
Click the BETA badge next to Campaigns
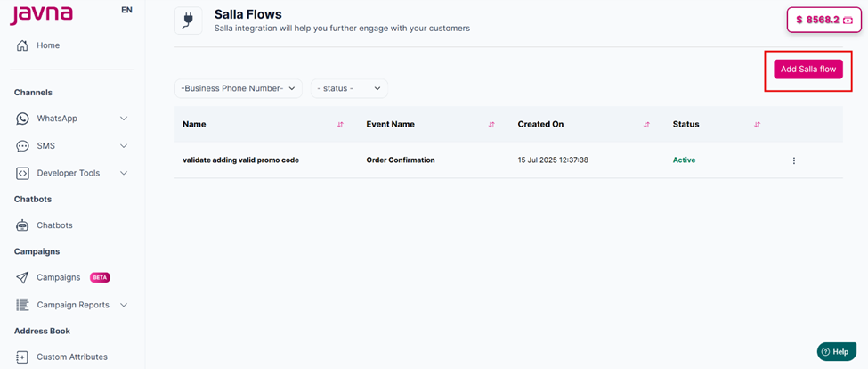(100, 277)
